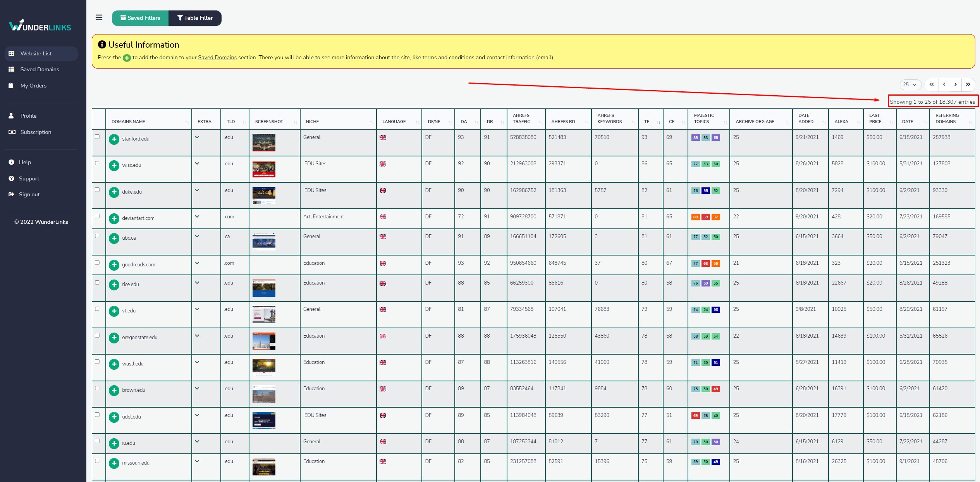The height and width of the screenshot is (482, 980).
Task: Click the Saved Filters button
Action: point(140,18)
